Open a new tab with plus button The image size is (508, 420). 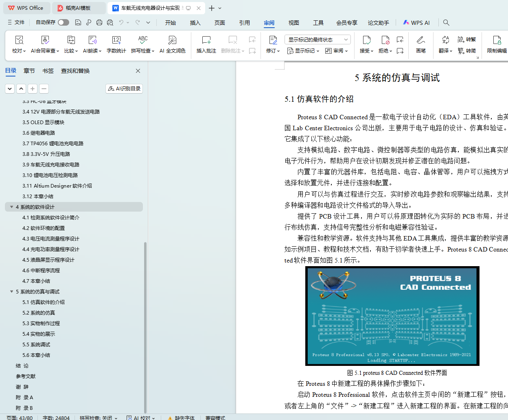tap(211, 8)
